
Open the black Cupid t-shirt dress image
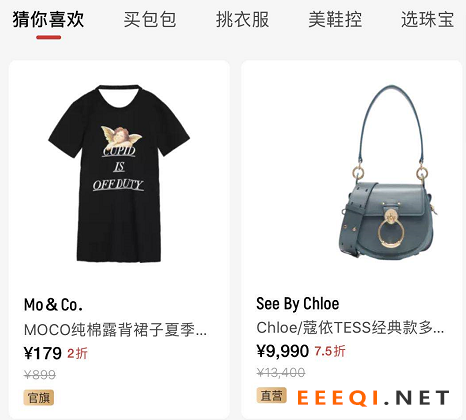coord(119,173)
